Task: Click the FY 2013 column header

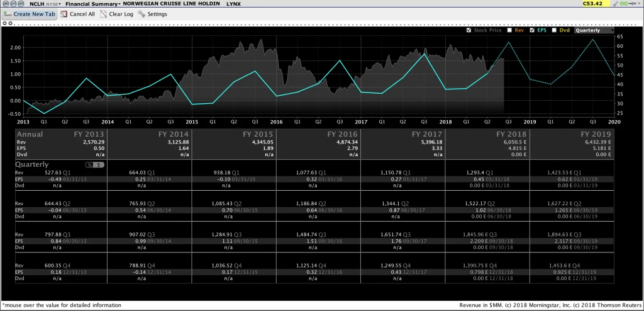Action: 89,134
